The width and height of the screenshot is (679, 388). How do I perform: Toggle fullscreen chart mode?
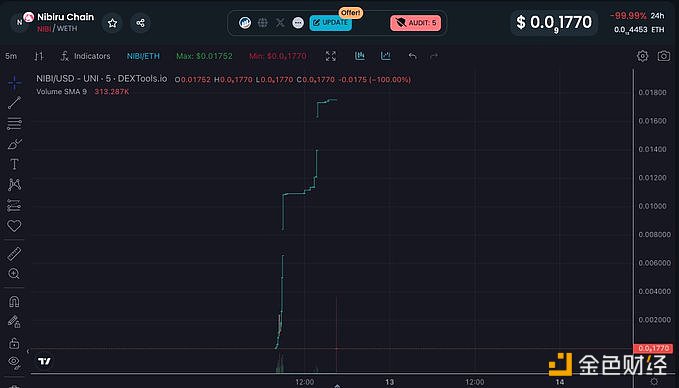pos(331,56)
